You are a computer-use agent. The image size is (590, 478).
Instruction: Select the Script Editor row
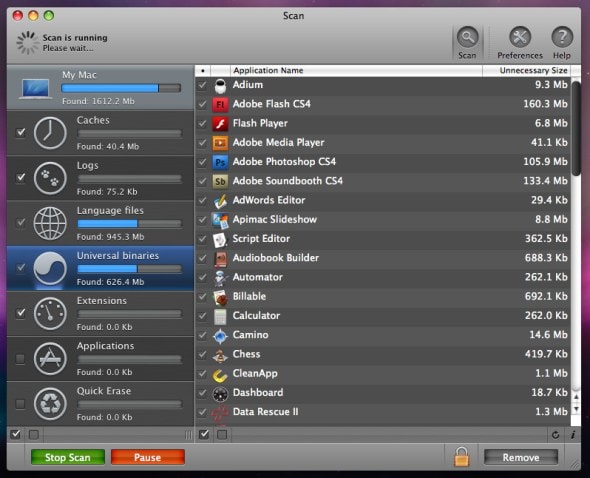pyautogui.click(x=383, y=239)
